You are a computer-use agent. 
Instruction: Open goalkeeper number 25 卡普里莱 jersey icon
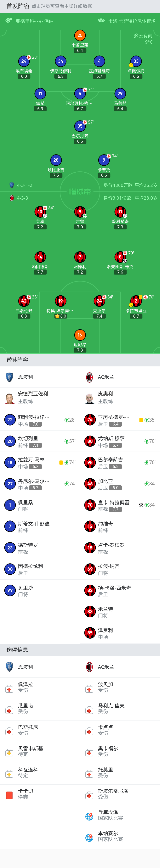(80, 35)
